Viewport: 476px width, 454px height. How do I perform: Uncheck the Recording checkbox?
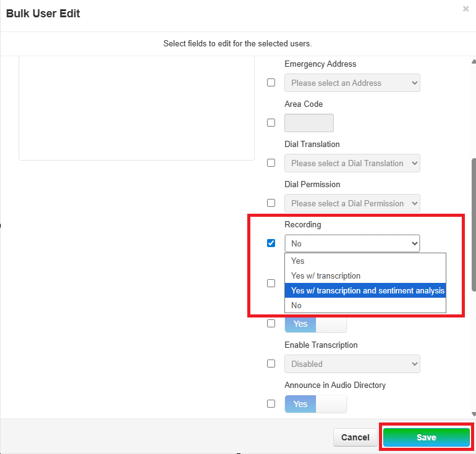271,243
